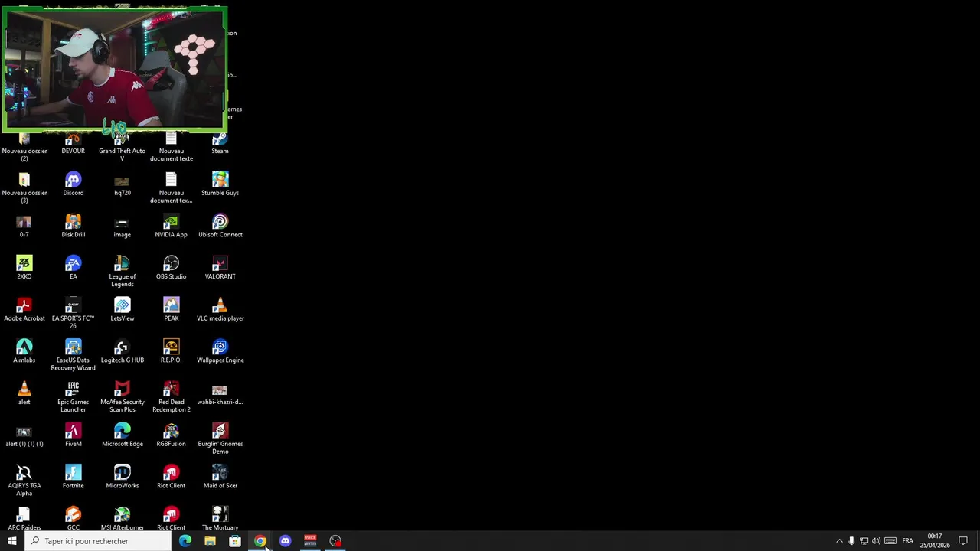This screenshot has height=551, width=980.
Task: Select the Nouveau dossier (3) folder
Action: [24, 188]
